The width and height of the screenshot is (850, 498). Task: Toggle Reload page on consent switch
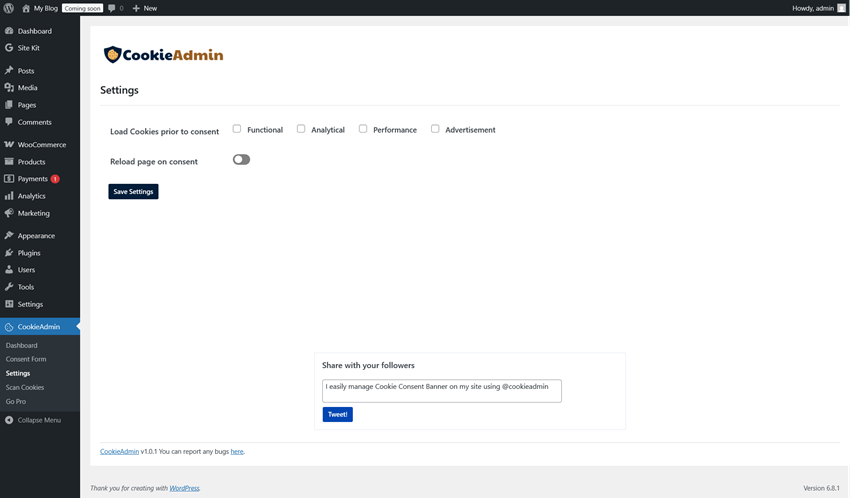(x=241, y=159)
